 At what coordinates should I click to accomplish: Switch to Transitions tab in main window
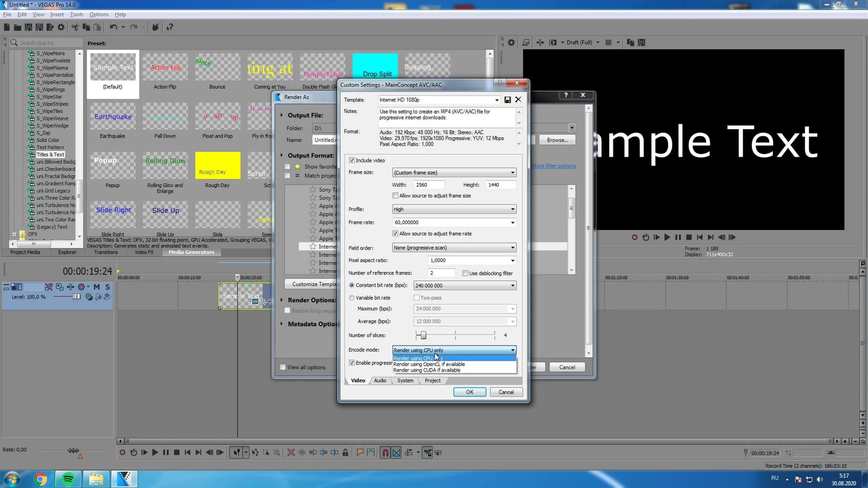coord(106,252)
